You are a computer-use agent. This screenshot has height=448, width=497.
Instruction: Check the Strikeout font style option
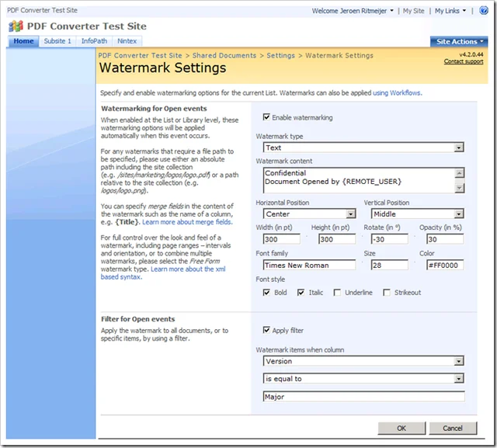pyautogui.click(x=386, y=293)
